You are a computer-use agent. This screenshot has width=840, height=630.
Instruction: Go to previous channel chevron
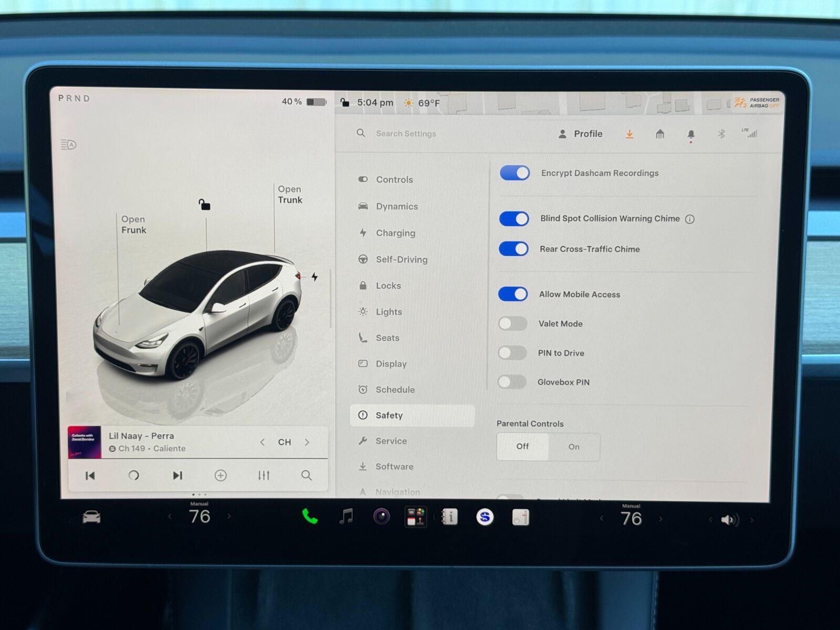coord(262,442)
